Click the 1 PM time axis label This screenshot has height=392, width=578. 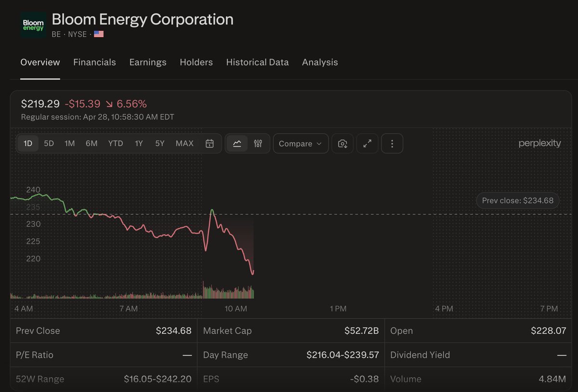click(338, 309)
